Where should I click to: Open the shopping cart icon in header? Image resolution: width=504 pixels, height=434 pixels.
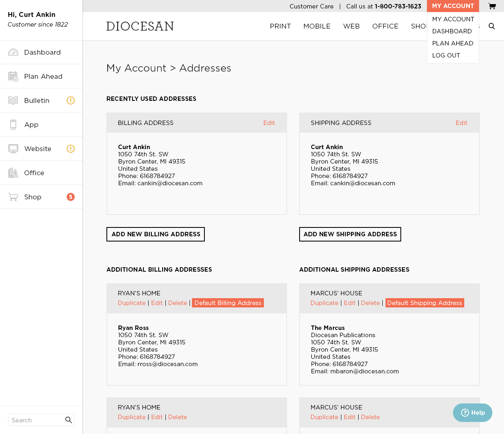coord(492,6)
